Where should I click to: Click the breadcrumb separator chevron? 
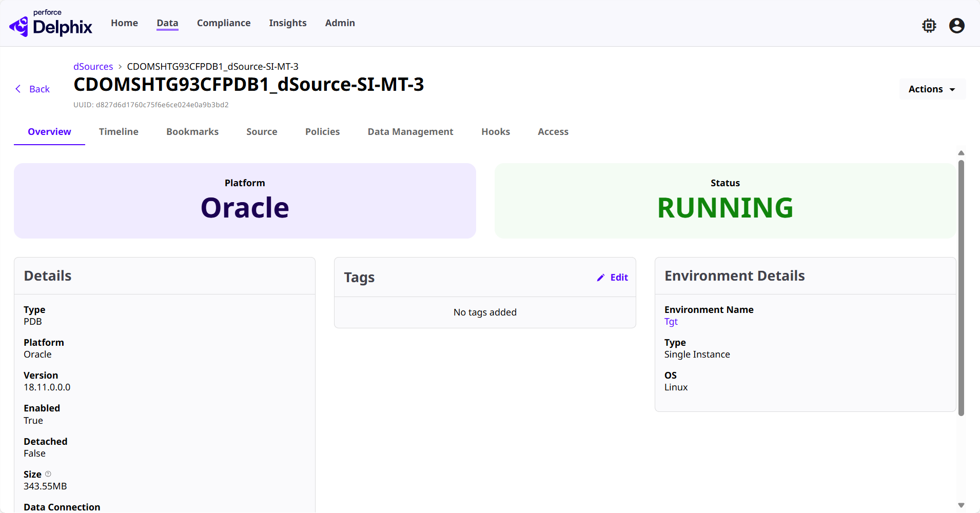coord(120,67)
